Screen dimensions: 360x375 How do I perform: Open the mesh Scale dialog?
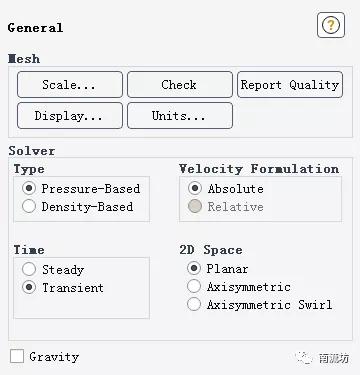pos(70,85)
